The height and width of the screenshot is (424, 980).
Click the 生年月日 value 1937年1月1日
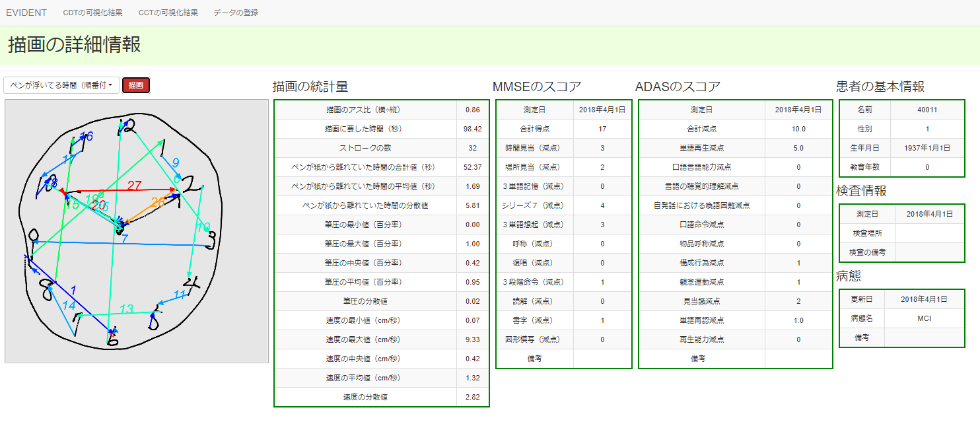[x=927, y=148]
